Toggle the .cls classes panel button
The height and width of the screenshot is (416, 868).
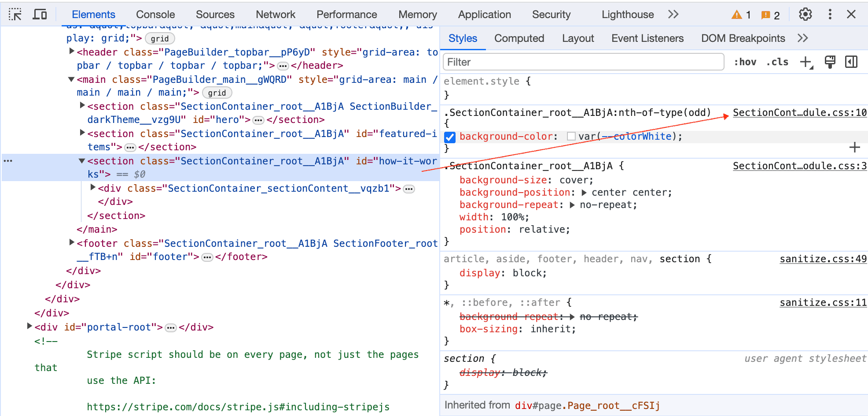point(777,62)
